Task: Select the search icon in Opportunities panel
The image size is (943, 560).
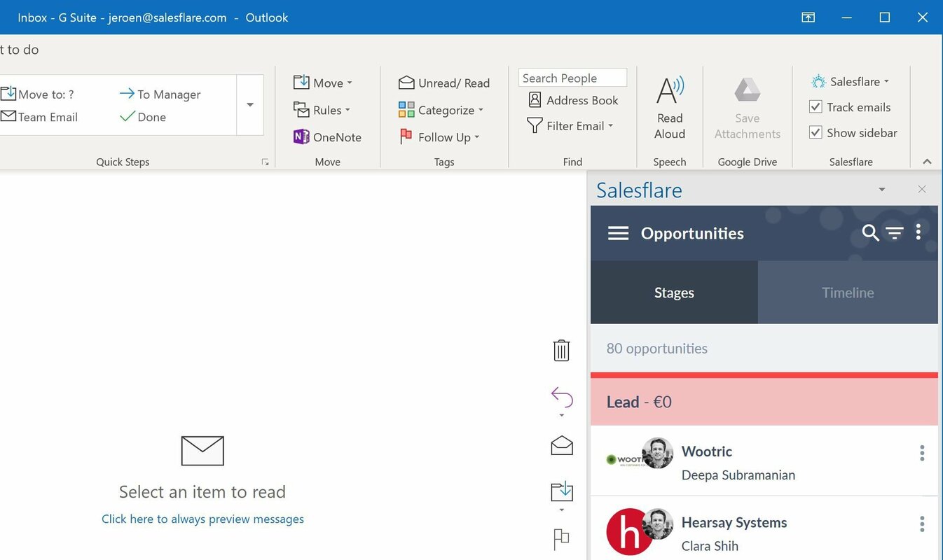Action: (x=870, y=233)
